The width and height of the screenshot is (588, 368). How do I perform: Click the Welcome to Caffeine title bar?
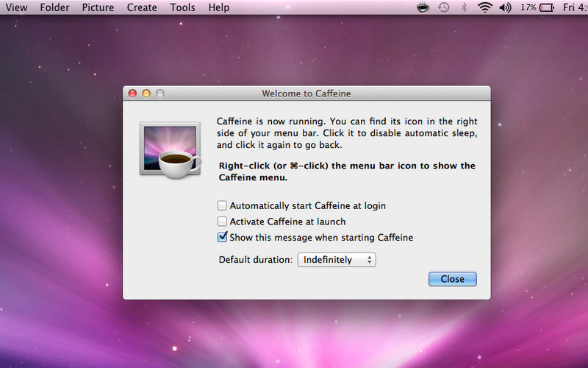click(306, 93)
